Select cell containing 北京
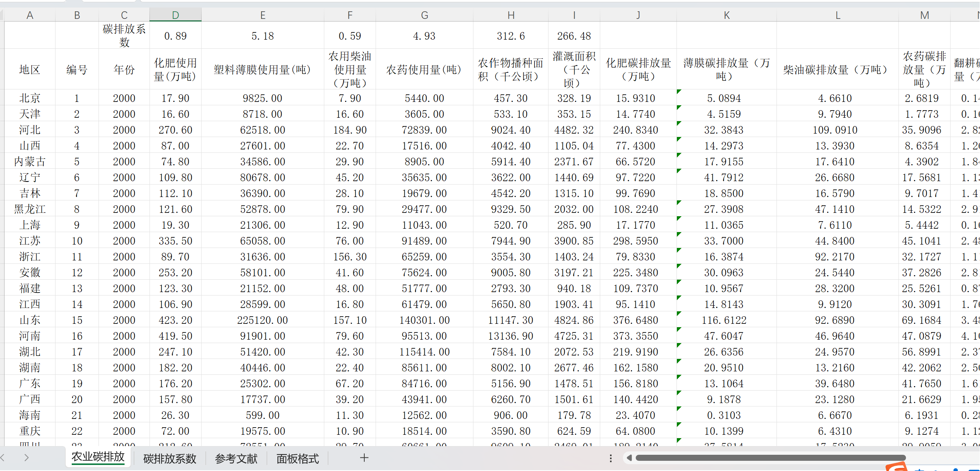The image size is (980, 471). click(30, 99)
